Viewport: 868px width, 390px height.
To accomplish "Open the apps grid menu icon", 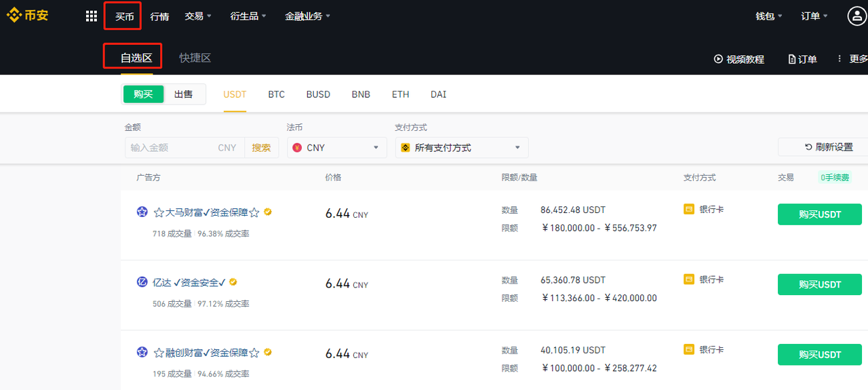I will tap(92, 16).
